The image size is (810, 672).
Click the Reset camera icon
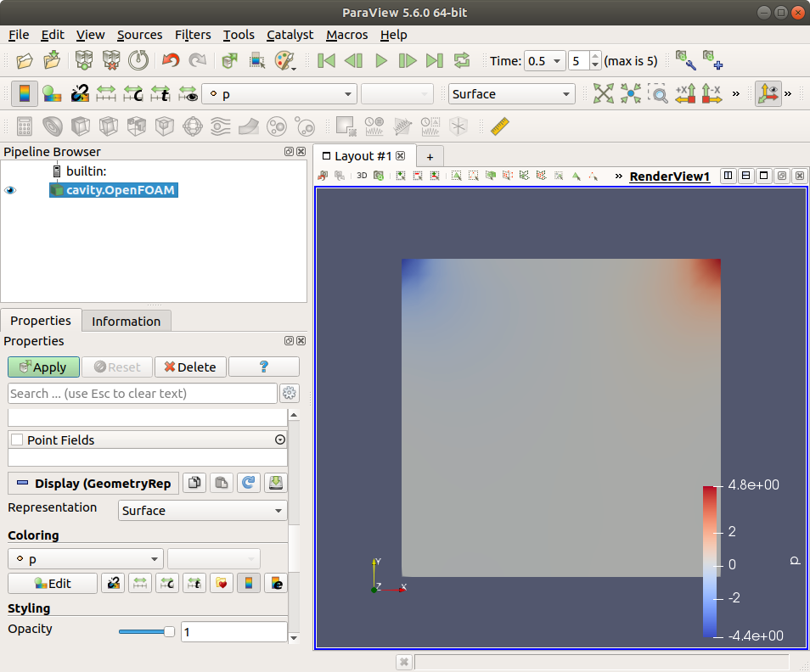click(603, 94)
